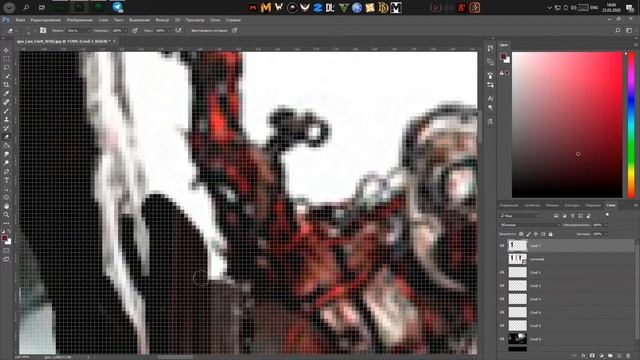Select the Hand tool
Viewport: 640px width, 360px height.
coord(6,206)
